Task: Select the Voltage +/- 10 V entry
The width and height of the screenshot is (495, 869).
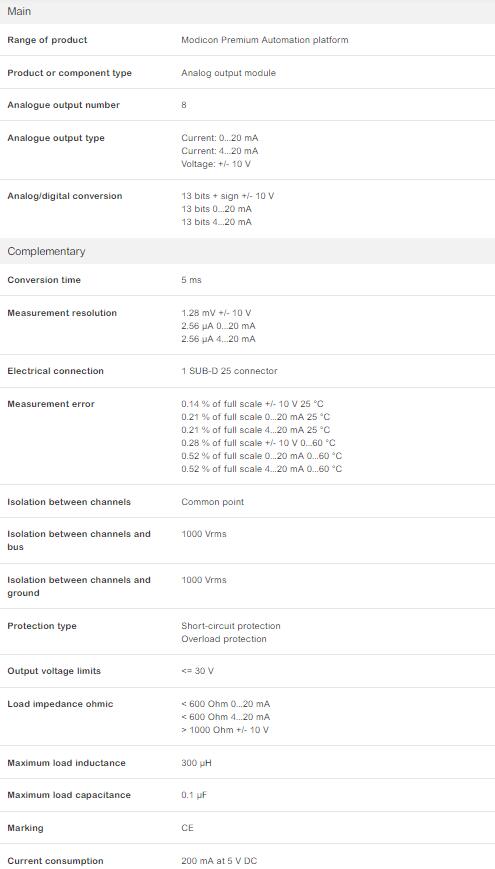Action: coord(216,164)
